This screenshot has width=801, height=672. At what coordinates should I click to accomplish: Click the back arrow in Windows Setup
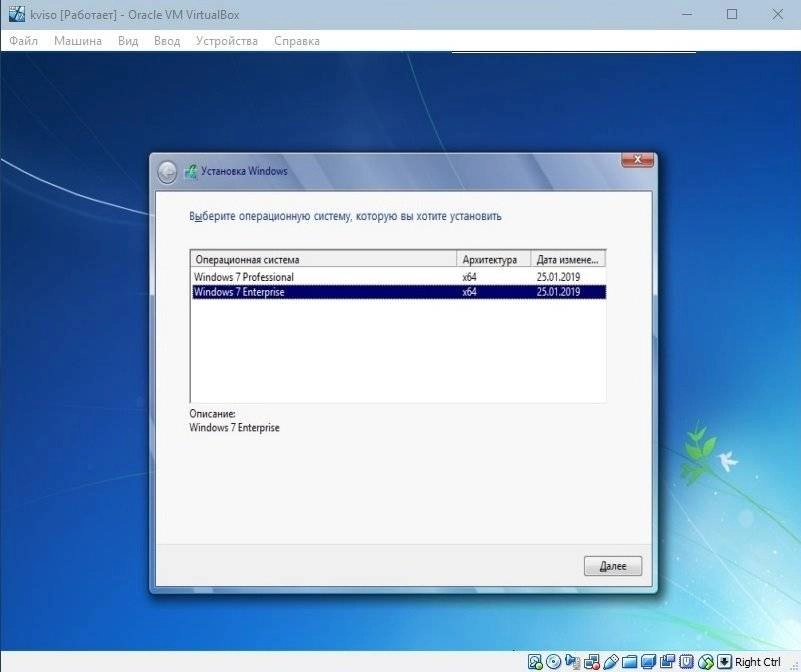coord(167,172)
